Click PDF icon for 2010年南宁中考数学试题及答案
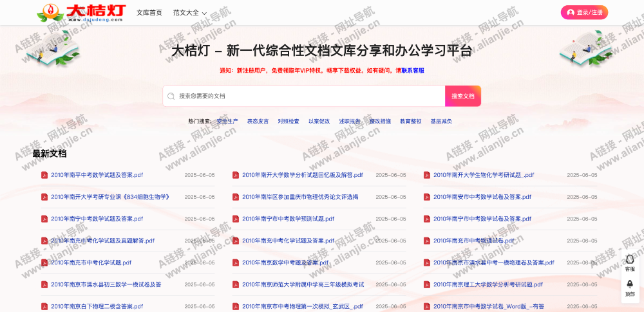The height and width of the screenshot is (312, 644). [x=44, y=219]
